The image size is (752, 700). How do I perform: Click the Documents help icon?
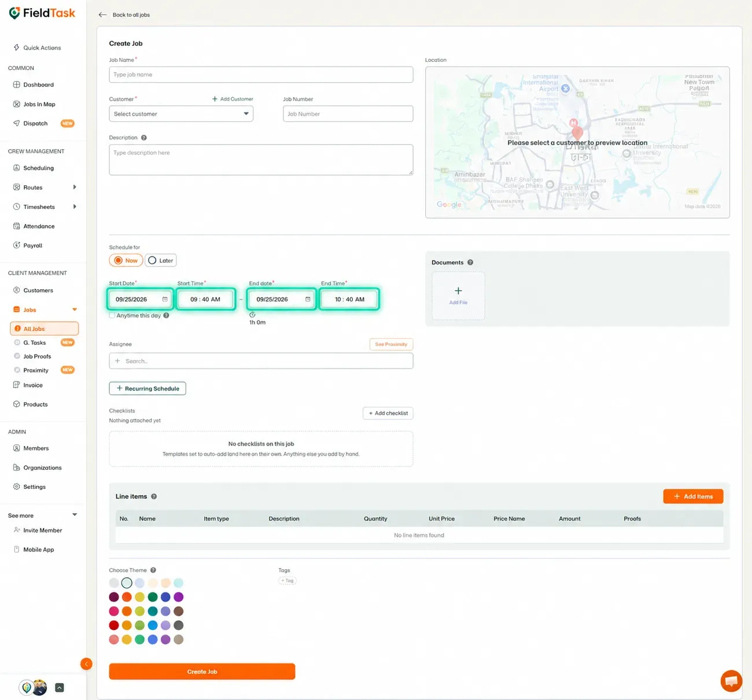(x=470, y=263)
